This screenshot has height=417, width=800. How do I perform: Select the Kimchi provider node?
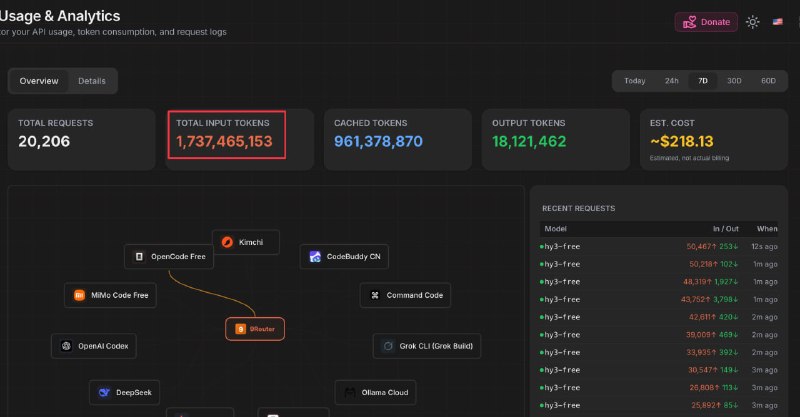tap(245, 242)
